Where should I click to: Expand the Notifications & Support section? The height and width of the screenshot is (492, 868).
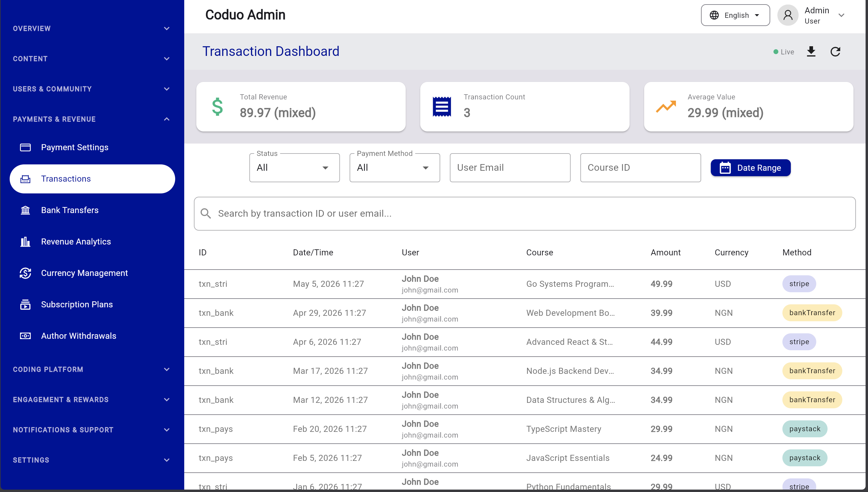pos(92,430)
